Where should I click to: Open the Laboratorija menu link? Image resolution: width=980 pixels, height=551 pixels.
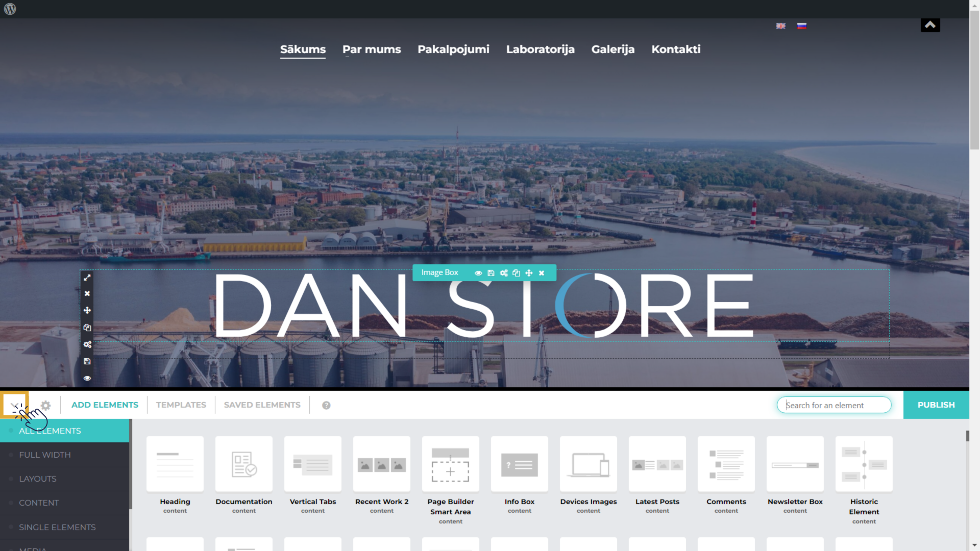[540, 49]
